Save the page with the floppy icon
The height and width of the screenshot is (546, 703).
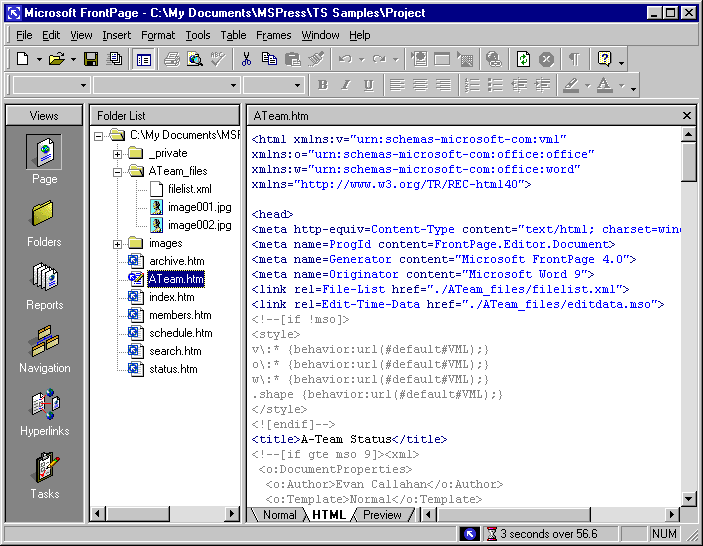pyautogui.click(x=91, y=59)
